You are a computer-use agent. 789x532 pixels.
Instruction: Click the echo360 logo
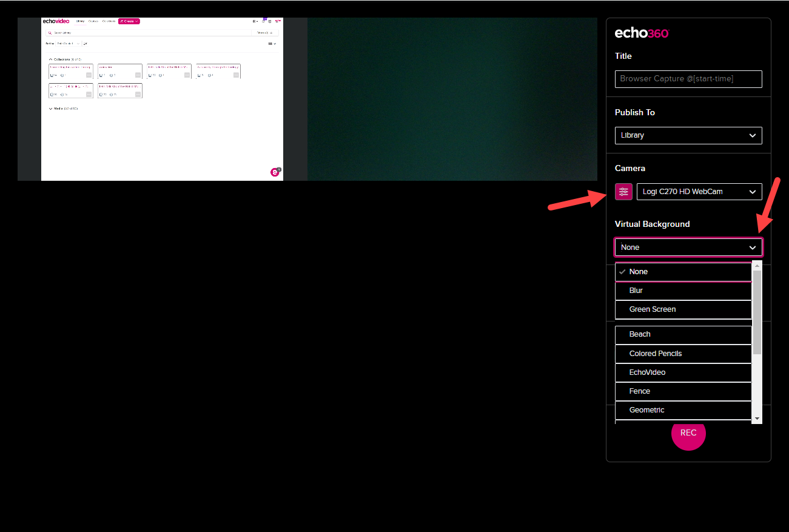642,33
